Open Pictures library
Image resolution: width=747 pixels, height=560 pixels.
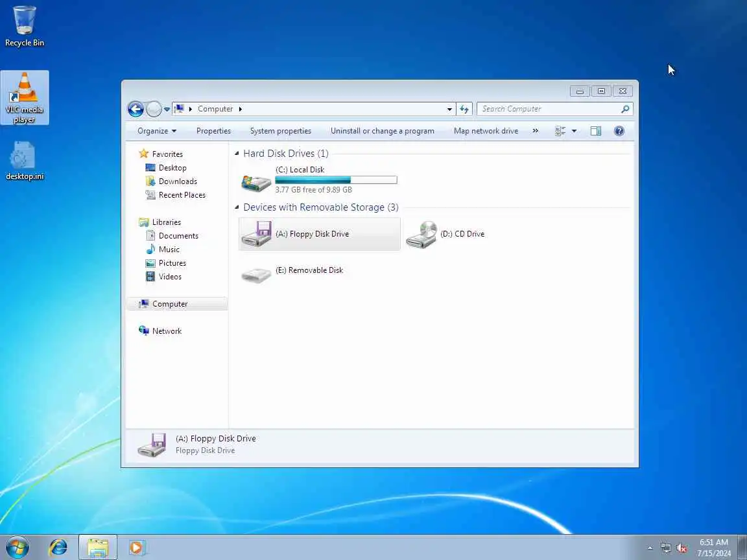pos(172,263)
